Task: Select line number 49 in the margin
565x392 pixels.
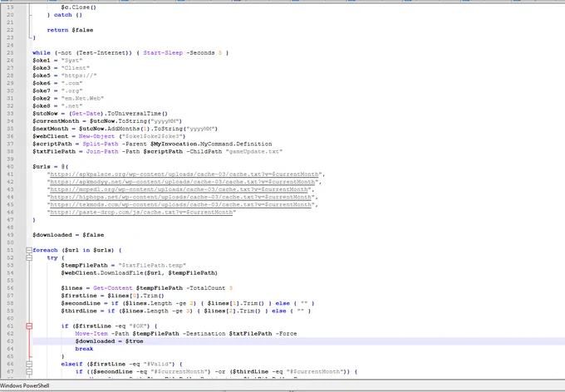Action: (10, 235)
